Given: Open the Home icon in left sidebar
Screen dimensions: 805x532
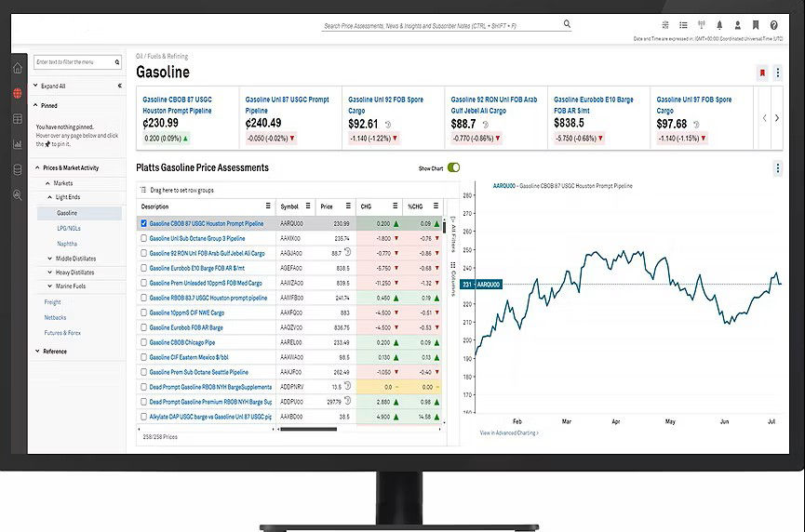Looking at the screenshot, I should [x=18, y=68].
